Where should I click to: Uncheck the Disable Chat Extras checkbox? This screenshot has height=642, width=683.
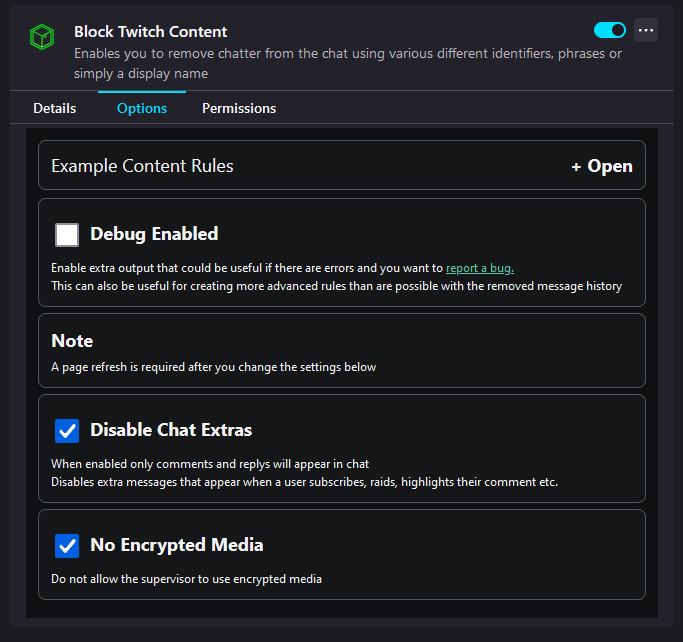pos(67,430)
